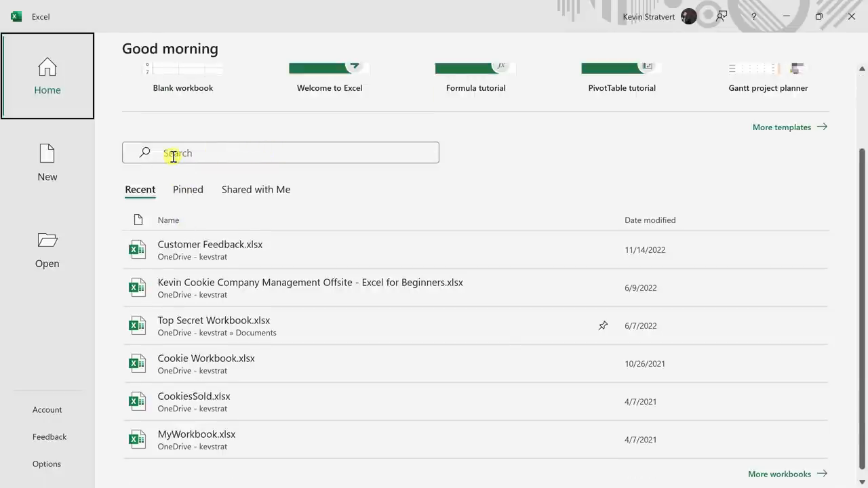Open the feedback person icon in title bar
868x488 pixels.
coord(722,16)
